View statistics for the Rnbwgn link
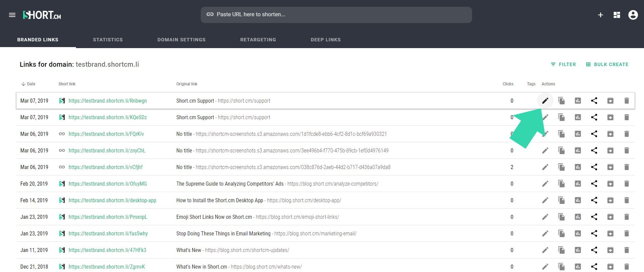The height and width of the screenshot is (272, 644). pyautogui.click(x=578, y=101)
